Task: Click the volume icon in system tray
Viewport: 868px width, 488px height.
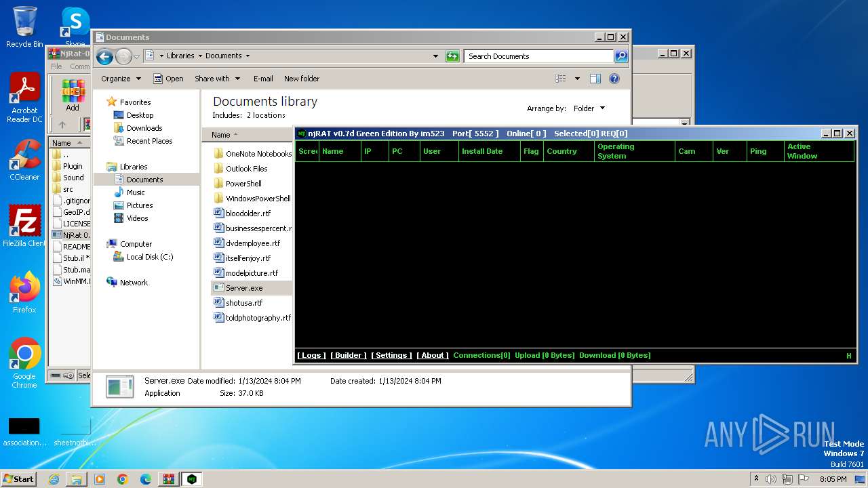Action: 771,479
